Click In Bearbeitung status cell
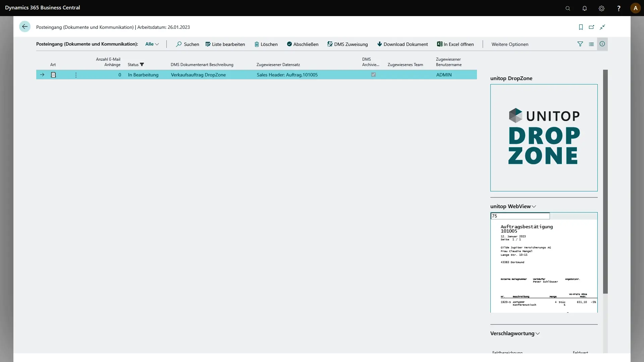The height and width of the screenshot is (362, 644). [x=143, y=75]
